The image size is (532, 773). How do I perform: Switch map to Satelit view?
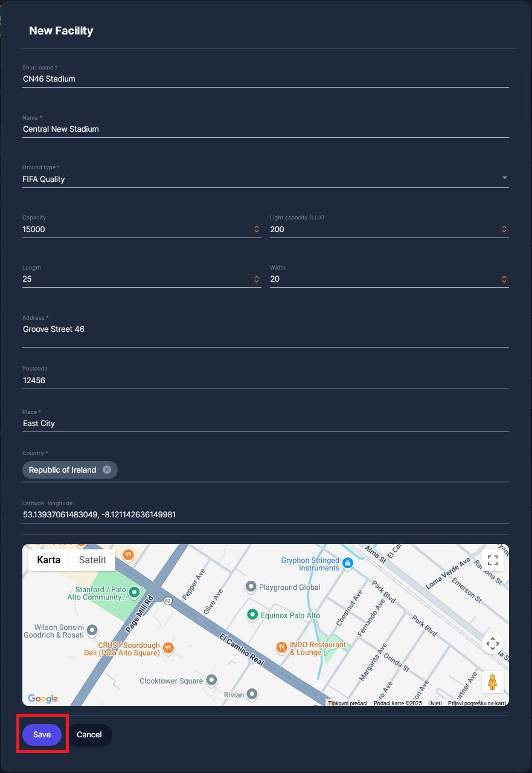pos(92,560)
